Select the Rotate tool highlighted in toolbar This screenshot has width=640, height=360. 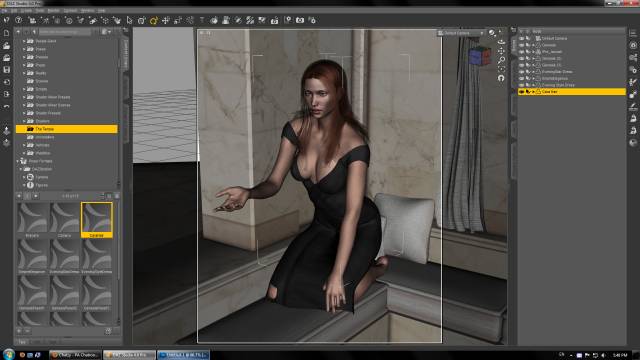154,20
